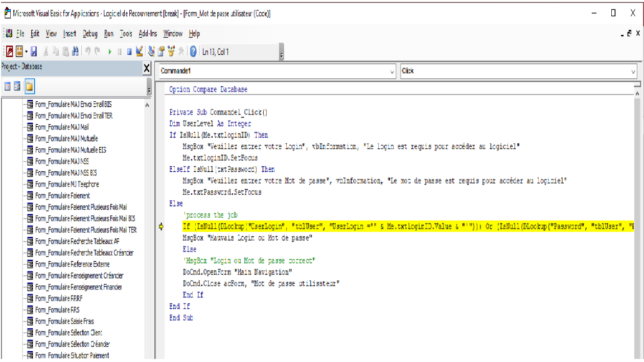Expand the Insert object dropdown arrow
The height and width of the screenshot is (362, 644).
coord(26,52)
